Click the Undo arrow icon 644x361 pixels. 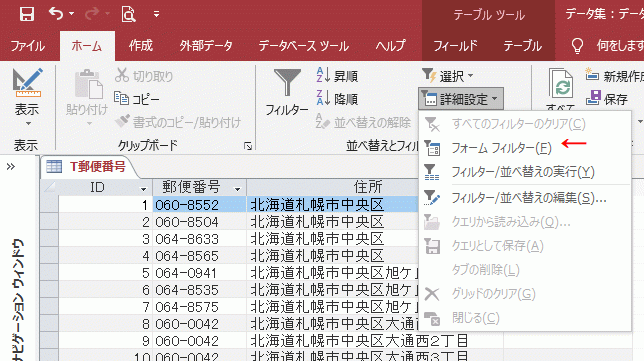coord(56,14)
